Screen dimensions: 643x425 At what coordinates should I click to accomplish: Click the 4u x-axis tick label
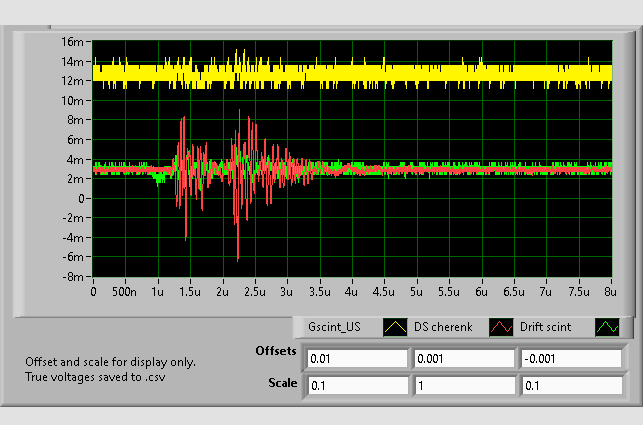351,292
